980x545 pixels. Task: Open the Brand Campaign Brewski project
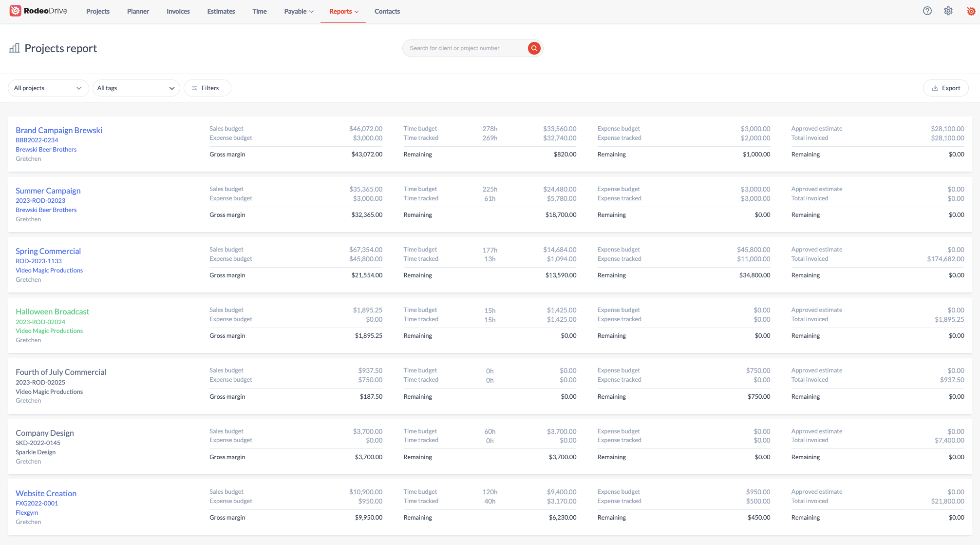point(58,130)
